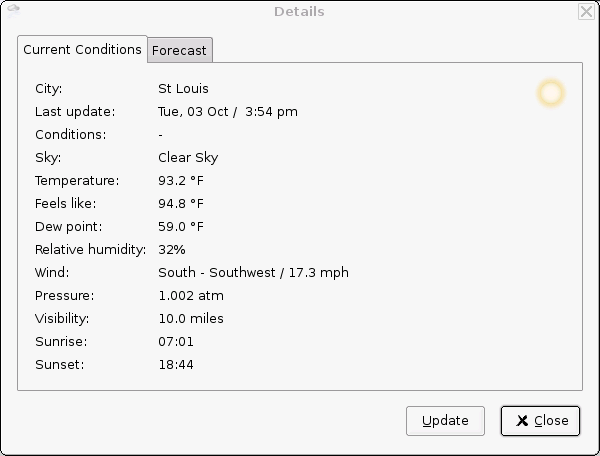Screen dimensions: 600x456
Task: Click the Close button
Action: (540, 421)
